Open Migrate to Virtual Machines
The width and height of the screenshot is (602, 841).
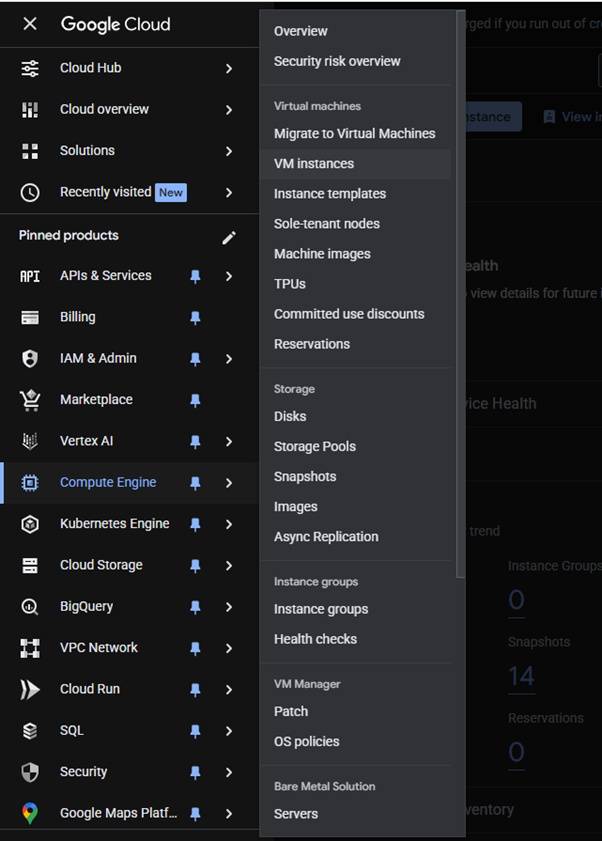pos(355,134)
